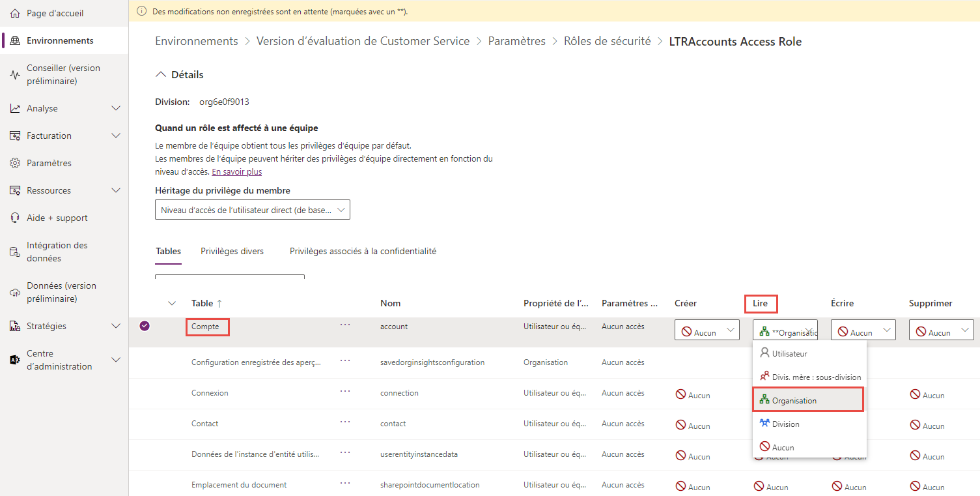980x496 pixels.
Task: Click the ellipsis on the savedorginsightsconfiguration row
Action: 345,360
